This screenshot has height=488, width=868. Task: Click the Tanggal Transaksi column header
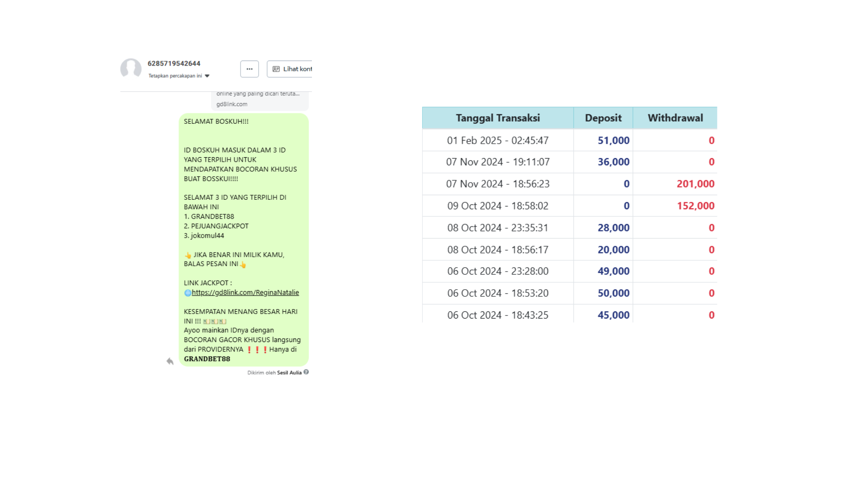point(497,118)
